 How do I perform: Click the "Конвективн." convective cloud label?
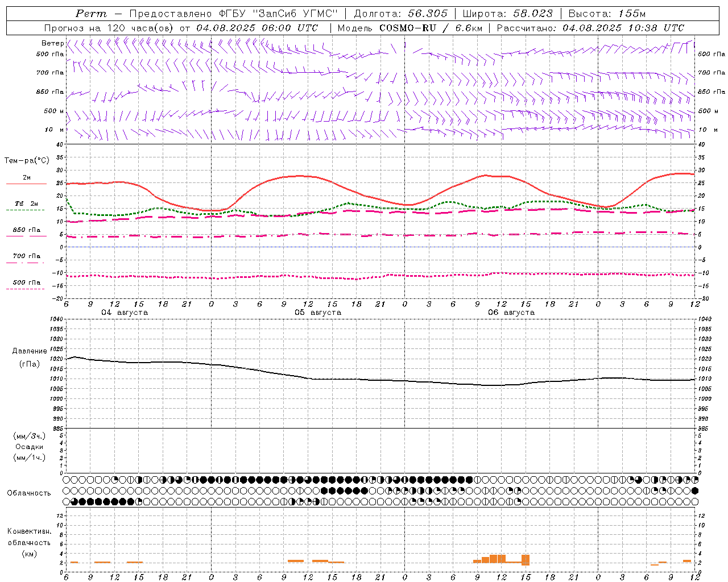(30, 531)
